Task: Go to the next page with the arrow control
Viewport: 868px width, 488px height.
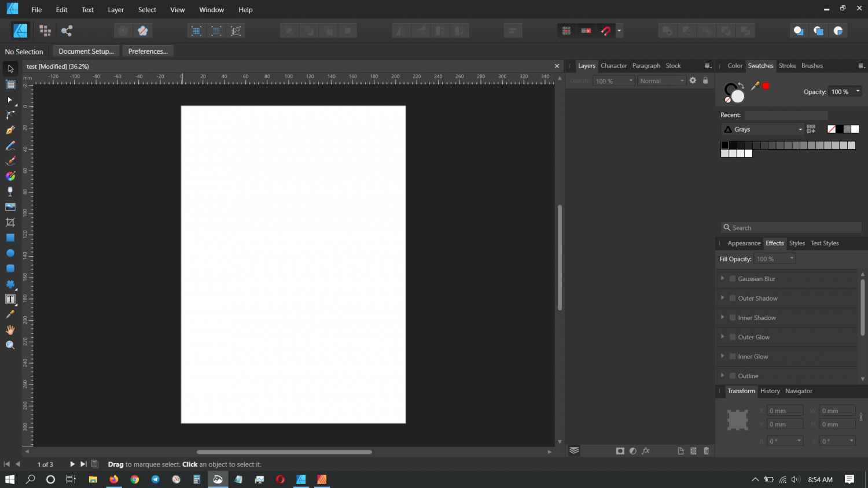Action: [72, 464]
